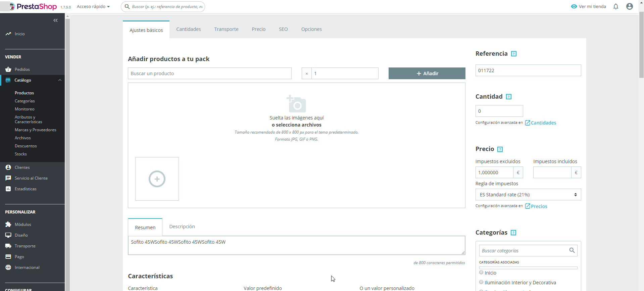Click the Internacional globe icon
Viewport: 644px width, 291px height.
(8, 268)
